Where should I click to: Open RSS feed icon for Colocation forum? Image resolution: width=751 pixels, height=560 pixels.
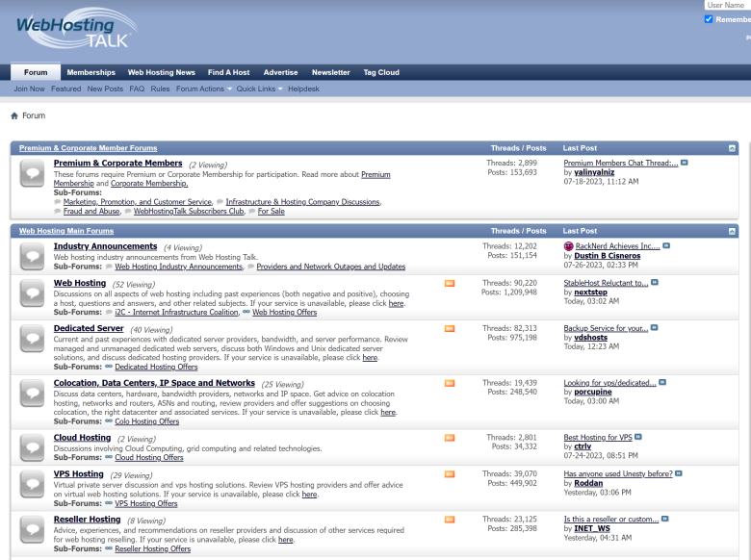pyautogui.click(x=450, y=383)
